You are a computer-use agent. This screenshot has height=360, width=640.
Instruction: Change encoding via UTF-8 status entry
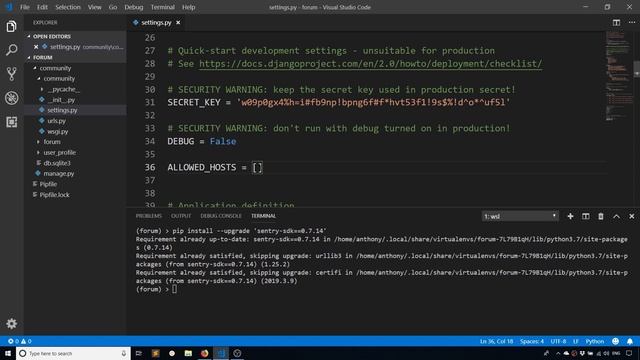click(x=558, y=341)
